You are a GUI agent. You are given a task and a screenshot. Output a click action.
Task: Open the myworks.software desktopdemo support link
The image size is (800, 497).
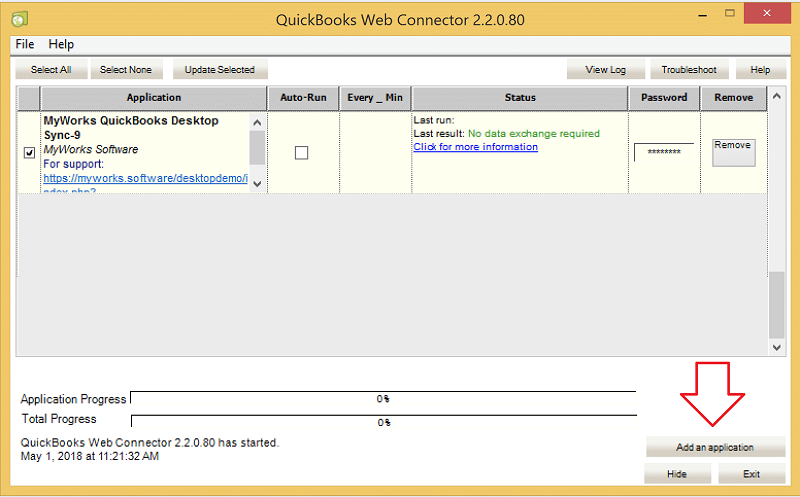tap(145, 178)
